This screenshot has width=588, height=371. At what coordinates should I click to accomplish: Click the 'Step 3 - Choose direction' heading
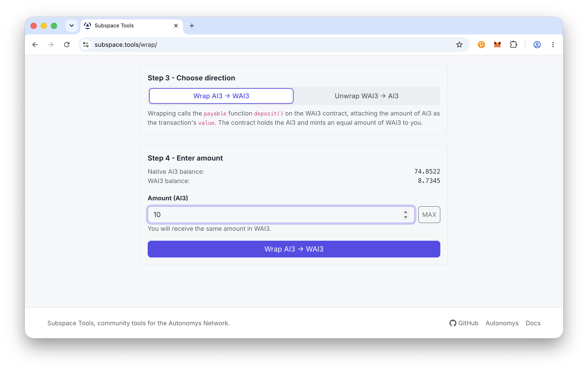(191, 78)
